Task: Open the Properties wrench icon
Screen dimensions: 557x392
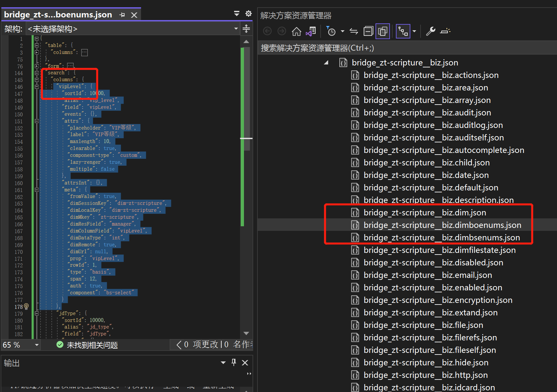Action: (x=430, y=31)
